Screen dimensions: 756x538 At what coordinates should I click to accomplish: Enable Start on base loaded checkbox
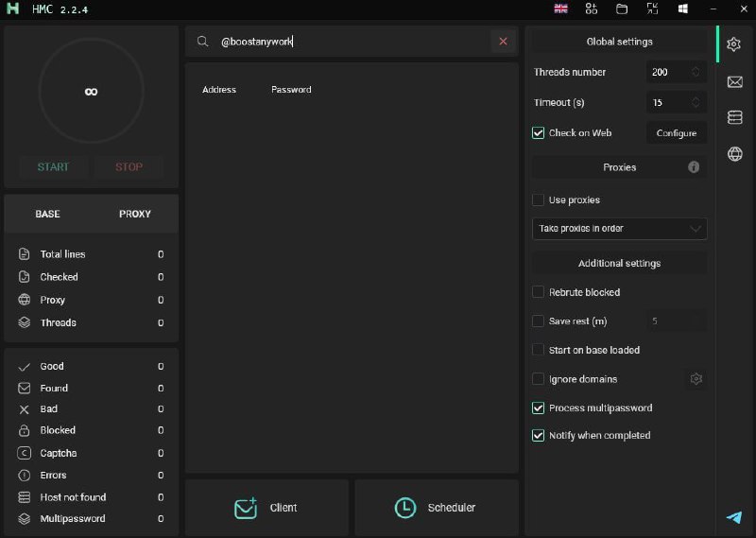538,350
